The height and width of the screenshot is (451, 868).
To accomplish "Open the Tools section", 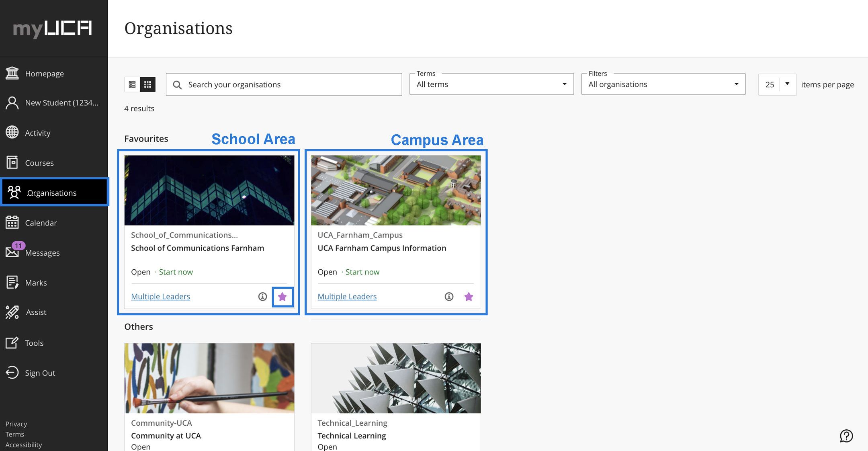I will 35,343.
